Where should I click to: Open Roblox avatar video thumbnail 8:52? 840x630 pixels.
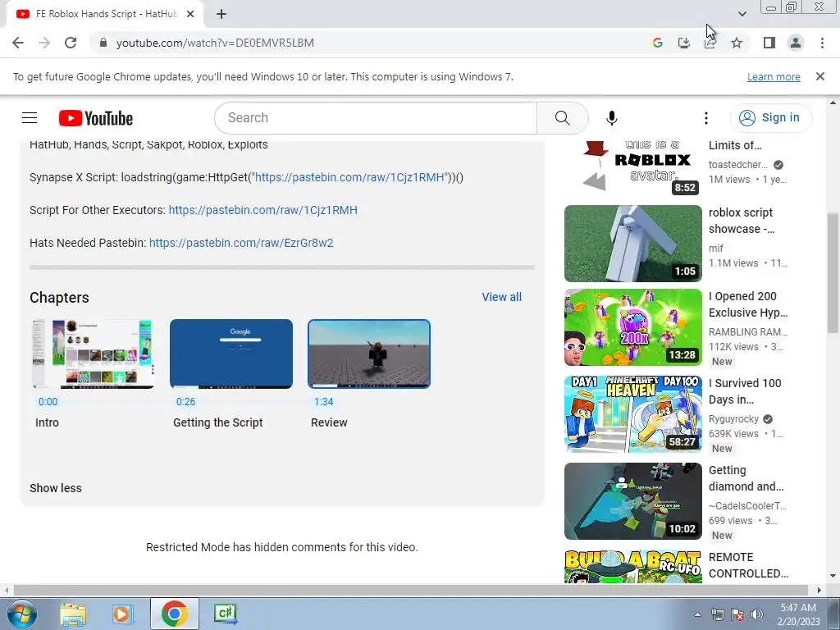(x=632, y=169)
